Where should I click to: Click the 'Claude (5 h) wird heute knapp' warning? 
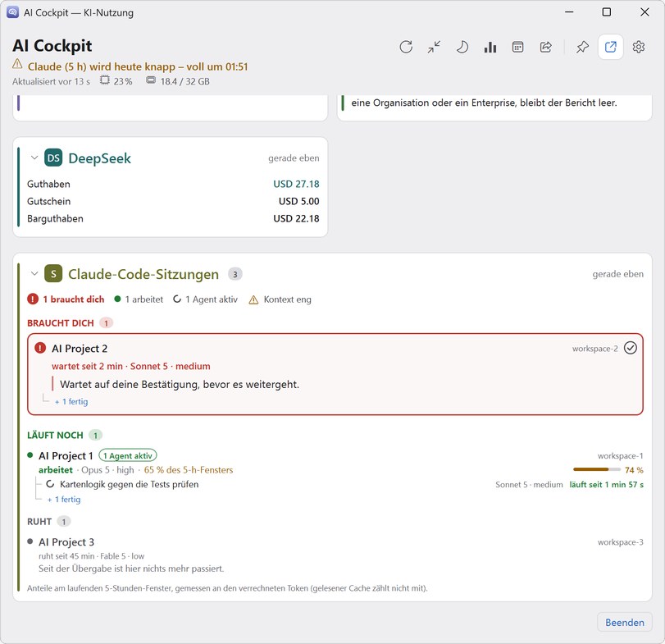pyautogui.click(x=138, y=66)
